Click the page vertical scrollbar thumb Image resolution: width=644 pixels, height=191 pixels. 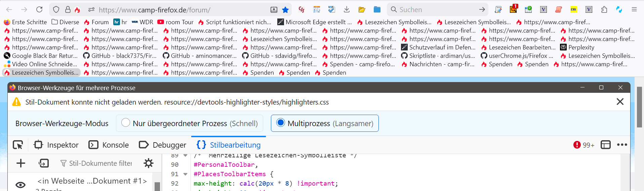click(x=639, y=107)
